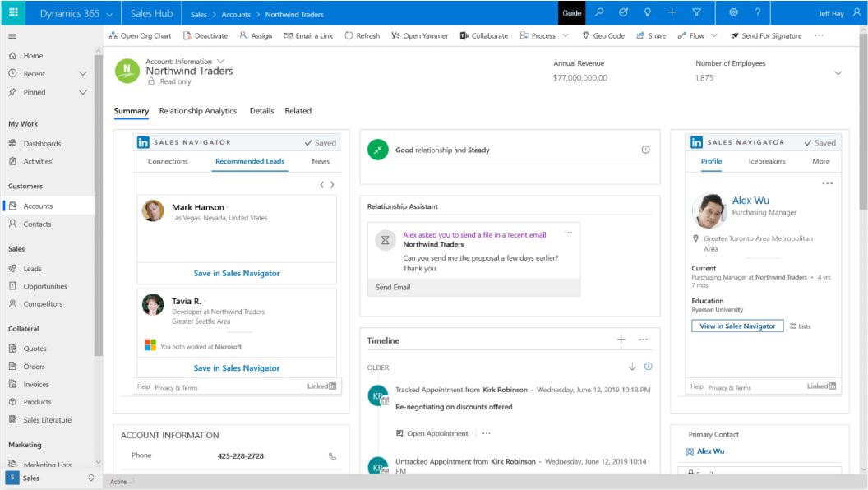
Task: Open the Process dropdown arrow
Action: click(x=566, y=36)
